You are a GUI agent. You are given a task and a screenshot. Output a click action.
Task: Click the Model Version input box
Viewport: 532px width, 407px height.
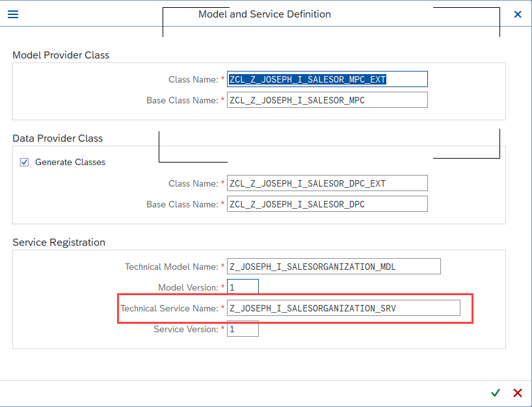pyautogui.click(x=243, y=287)
